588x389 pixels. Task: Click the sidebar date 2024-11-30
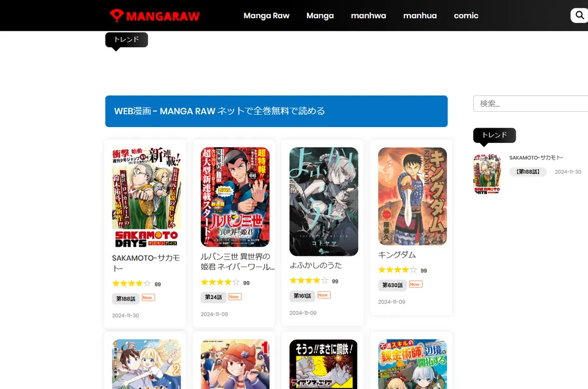point(568,172)
